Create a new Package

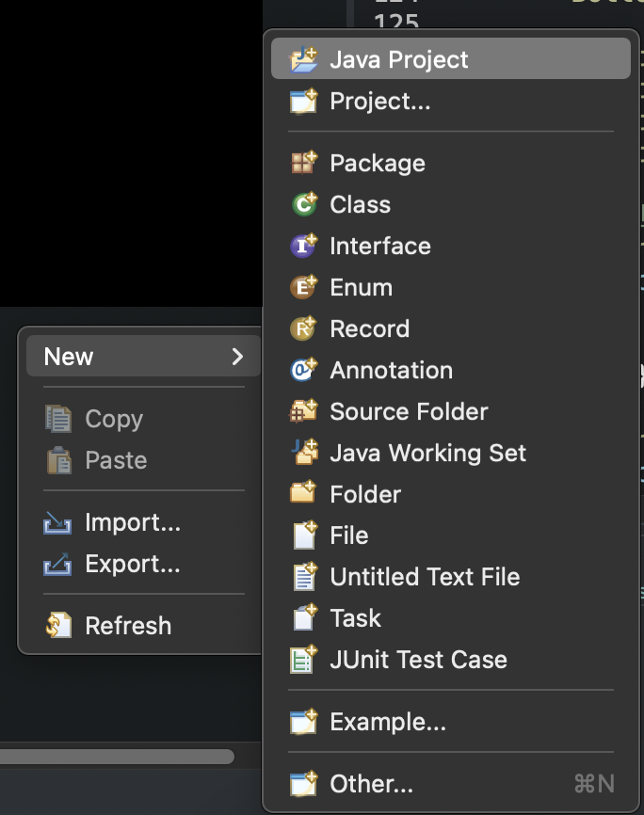451,163
